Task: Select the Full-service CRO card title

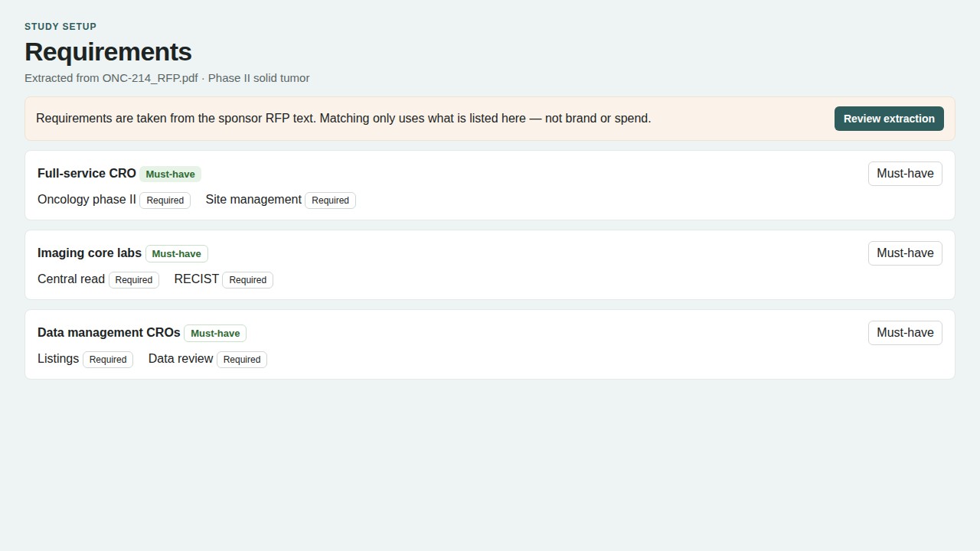Action: click(x=87, y=174)
